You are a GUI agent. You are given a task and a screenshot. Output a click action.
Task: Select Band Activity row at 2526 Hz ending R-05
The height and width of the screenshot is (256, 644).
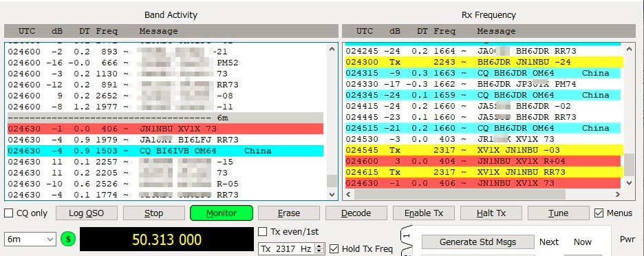point(166,184)
